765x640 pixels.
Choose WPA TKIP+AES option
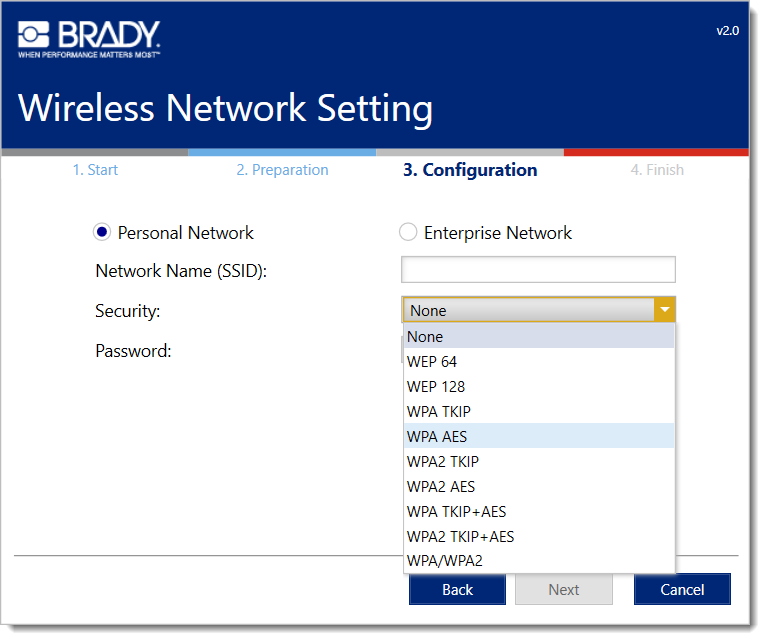click(x=539, y=511)
